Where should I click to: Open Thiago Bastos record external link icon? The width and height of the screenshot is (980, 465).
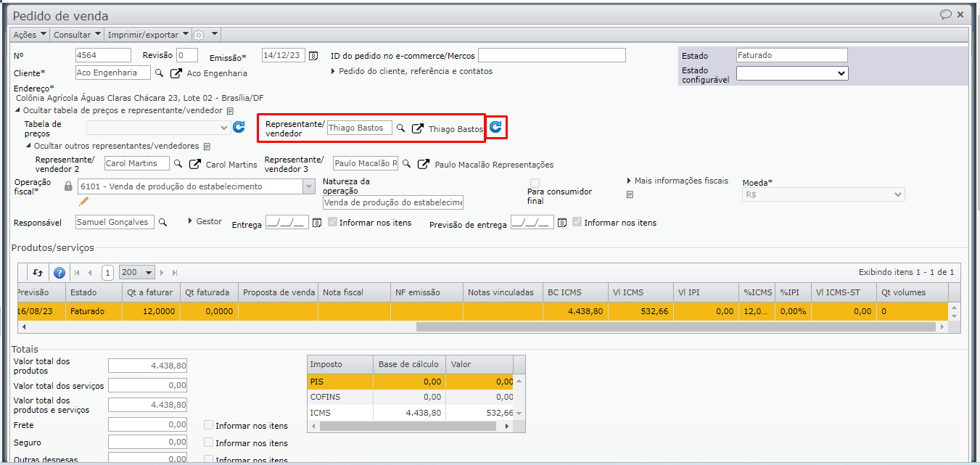(x=418, y=128)
